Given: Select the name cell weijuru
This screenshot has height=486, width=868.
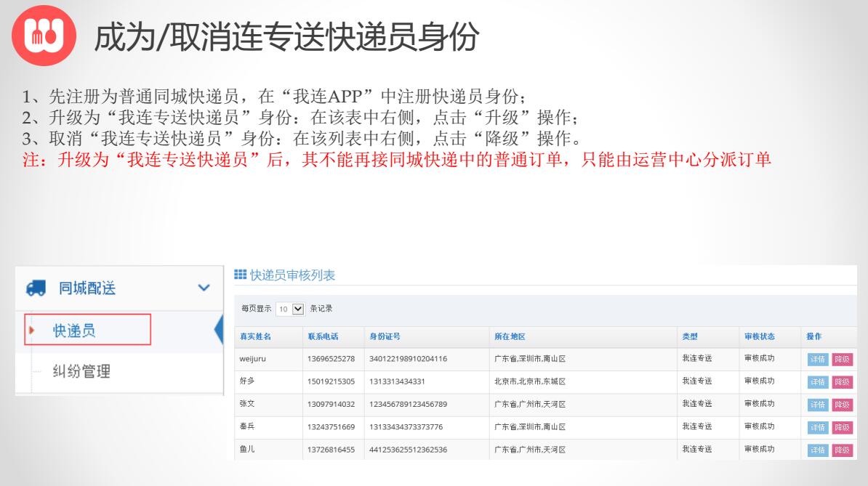Looking at the screenshot, I should point(252,359).
